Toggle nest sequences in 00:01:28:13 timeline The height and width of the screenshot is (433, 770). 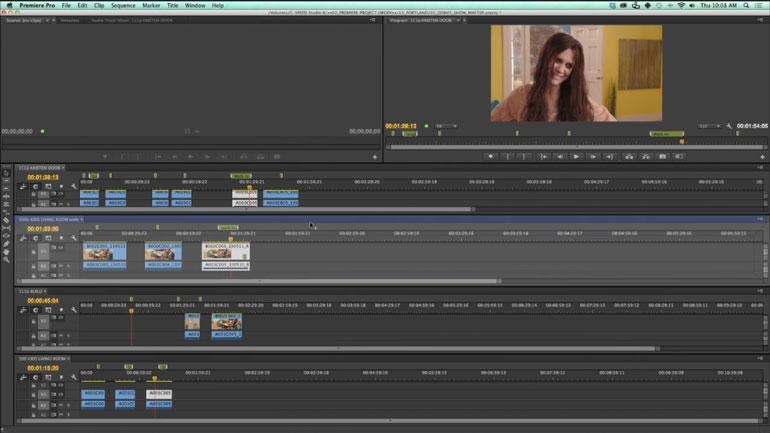click(x=23, y=187)
